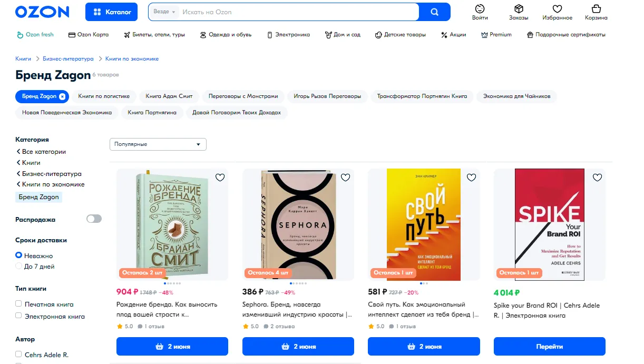This screenshot has width=644, height=364.
Task: Expand the Везде search scope dropdown
Action: tap(164, 12)
